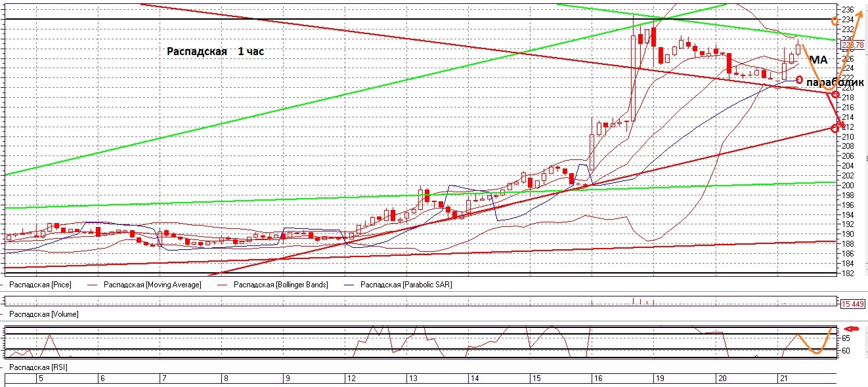Select date 20 on the time axis
This screenshot has width=868, height=387.
click(722, 378)
